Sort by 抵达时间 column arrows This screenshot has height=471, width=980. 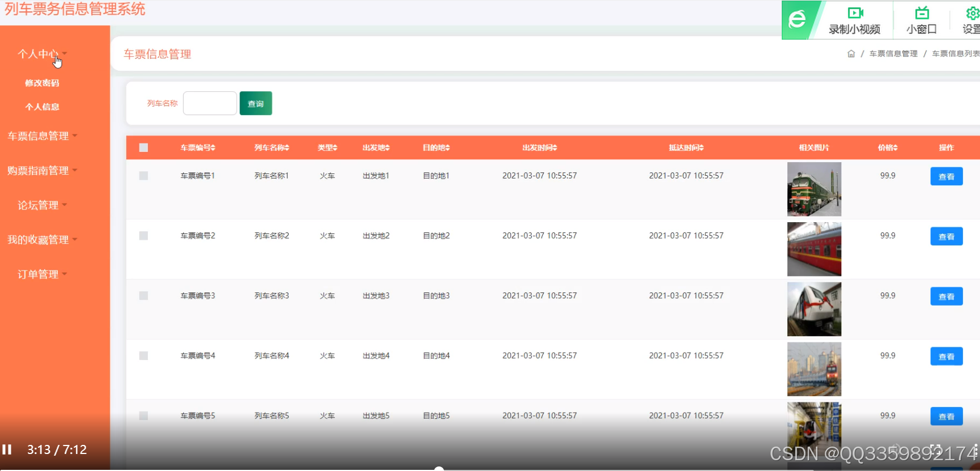(x=701, y=148)
